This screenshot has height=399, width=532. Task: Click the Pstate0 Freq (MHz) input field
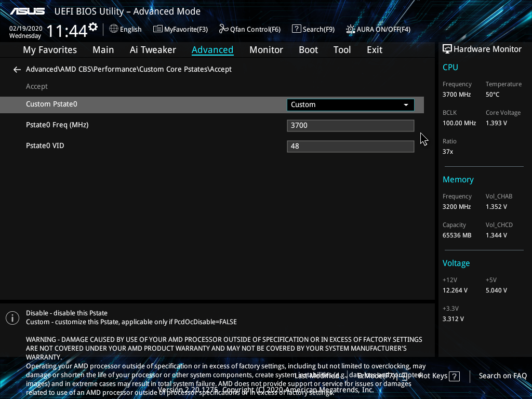click(x=350, y=125)
